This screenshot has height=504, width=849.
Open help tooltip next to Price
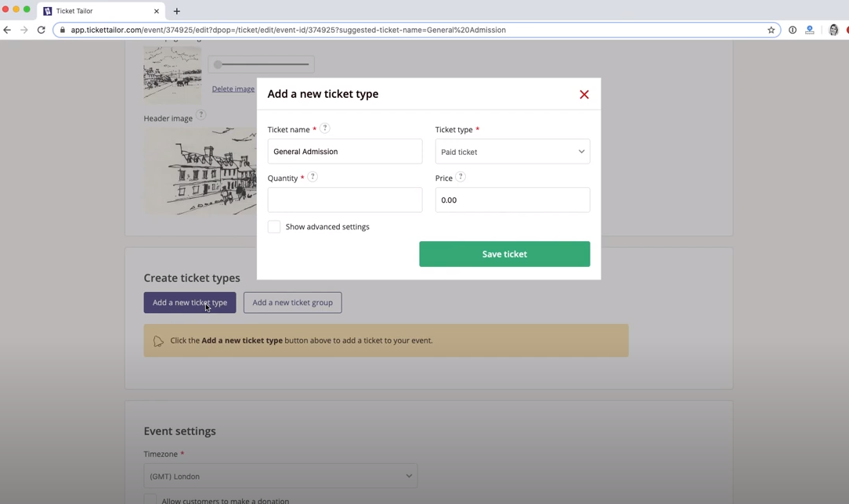[461, 177]
